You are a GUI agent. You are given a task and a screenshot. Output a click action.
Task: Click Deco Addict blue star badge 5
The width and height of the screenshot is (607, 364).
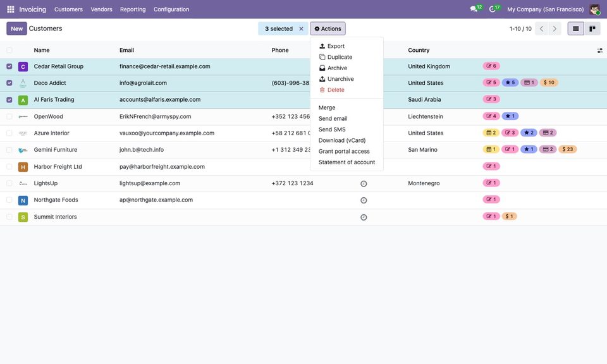tap(510, 82)
